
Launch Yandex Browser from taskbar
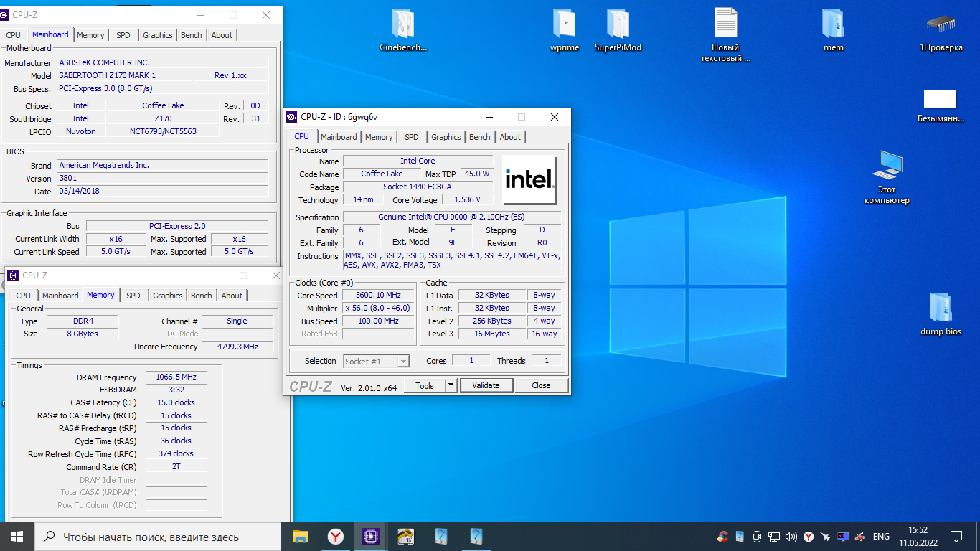tap(335, 536)
